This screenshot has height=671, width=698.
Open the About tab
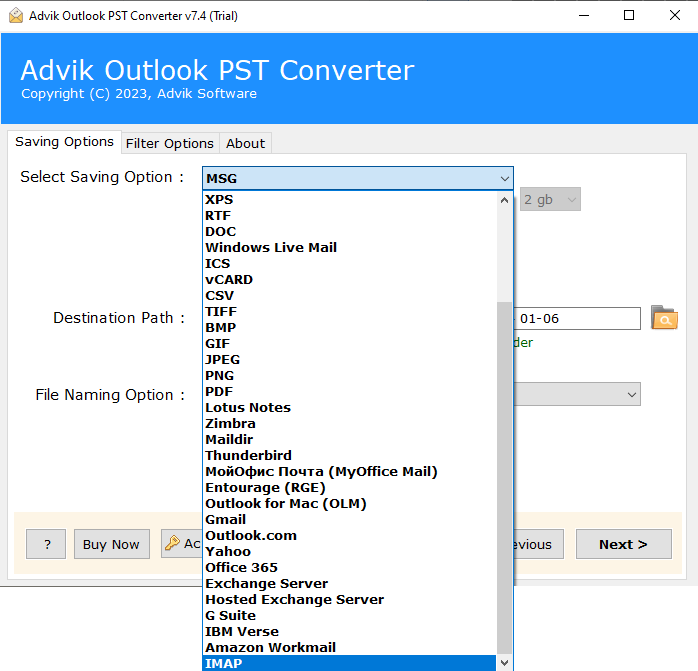click(245, 143)
